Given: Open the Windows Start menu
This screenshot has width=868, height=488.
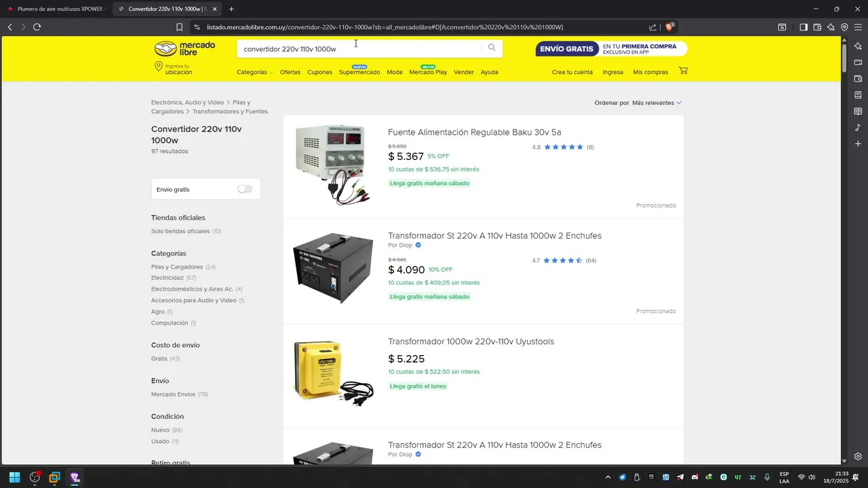Looking at the screenshot, I should click(x=14, y=477).
